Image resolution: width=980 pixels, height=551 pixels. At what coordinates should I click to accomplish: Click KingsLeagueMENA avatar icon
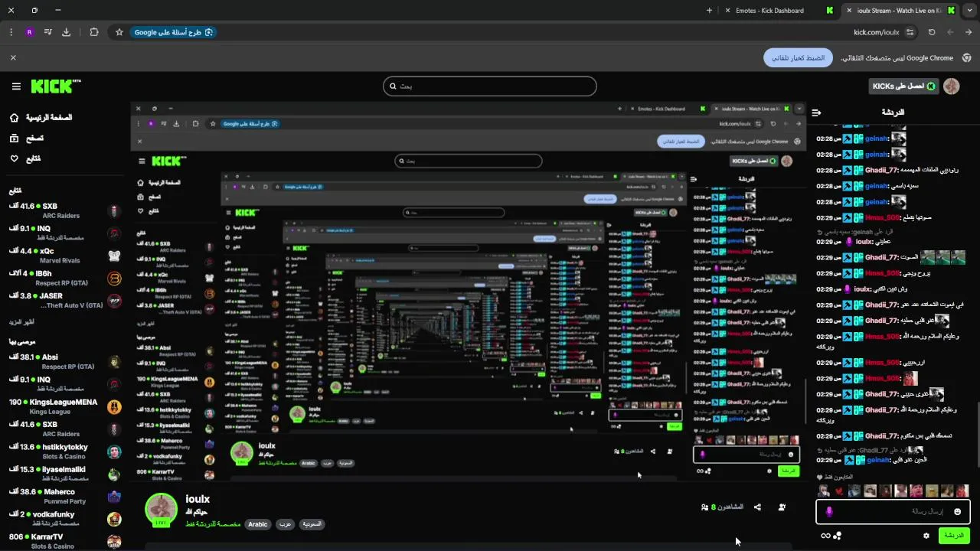coord(114,406)
